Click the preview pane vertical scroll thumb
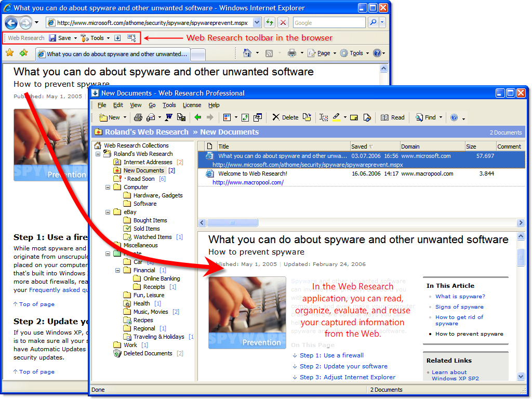This screenshot has width=532, height=399. (x=521, y=257)
